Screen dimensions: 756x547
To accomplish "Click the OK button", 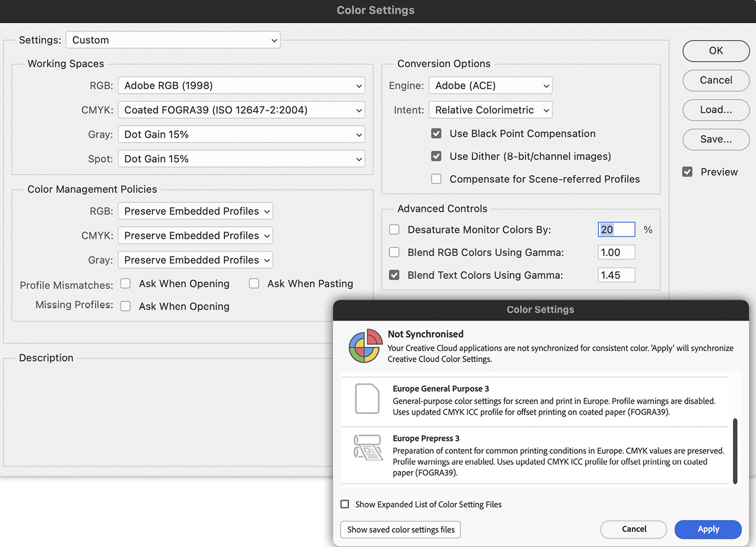I will point(716,51).
